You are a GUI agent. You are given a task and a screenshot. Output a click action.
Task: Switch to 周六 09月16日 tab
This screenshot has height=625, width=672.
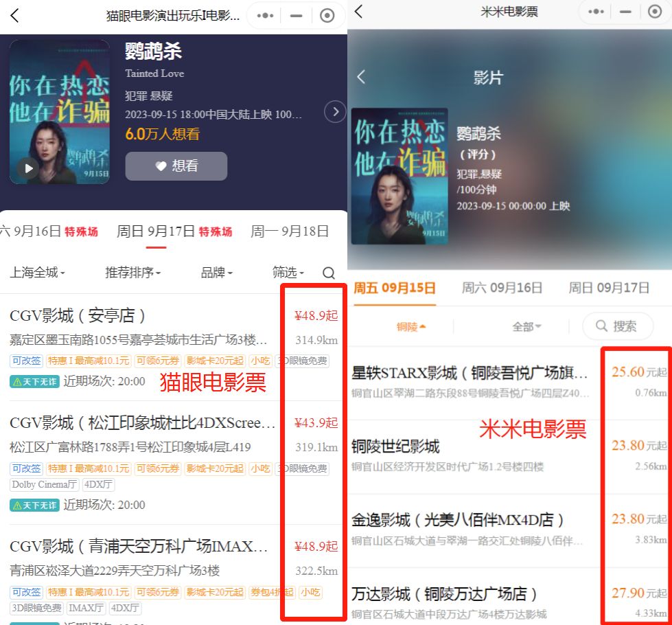coord(502,288)
